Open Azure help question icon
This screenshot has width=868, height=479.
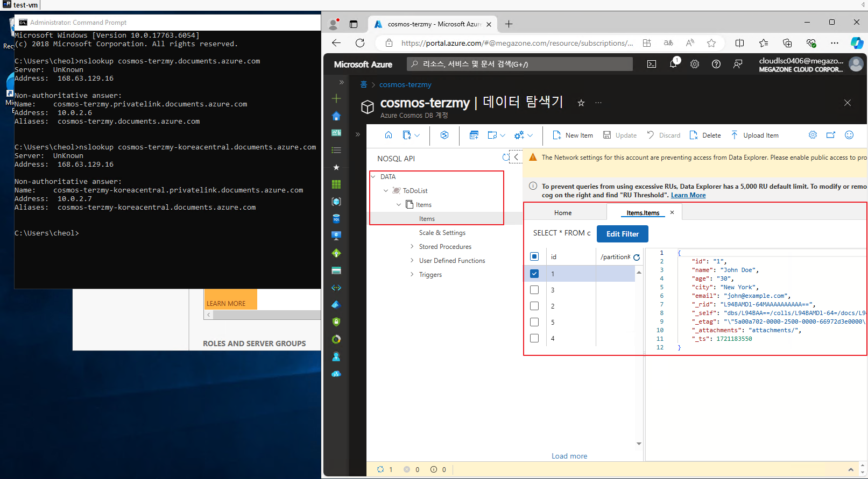[716, 64]
